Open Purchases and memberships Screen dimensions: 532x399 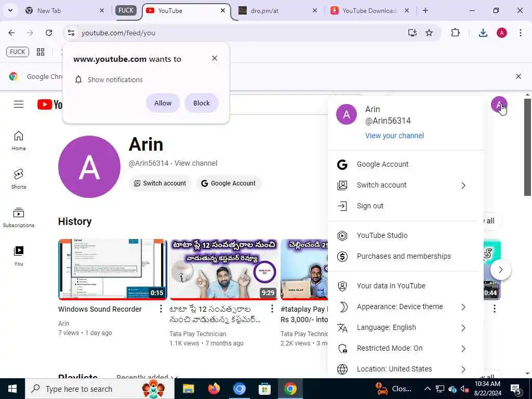[x=406, y=256]
